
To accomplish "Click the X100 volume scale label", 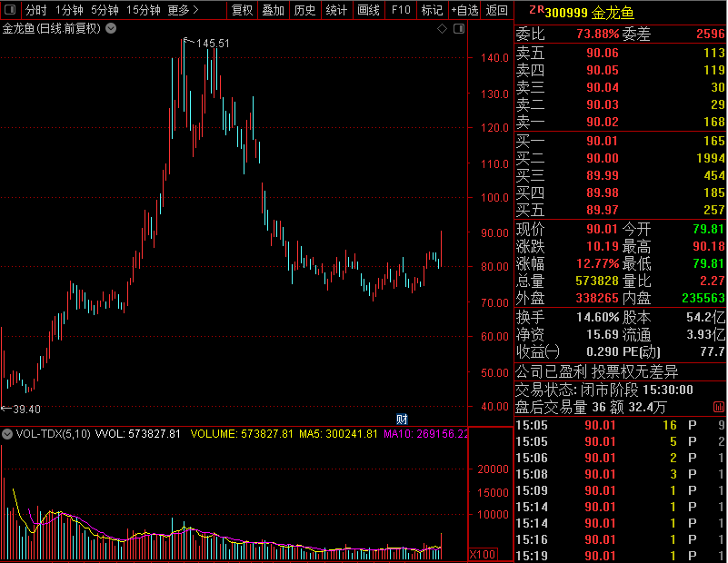I will point(482,554).
